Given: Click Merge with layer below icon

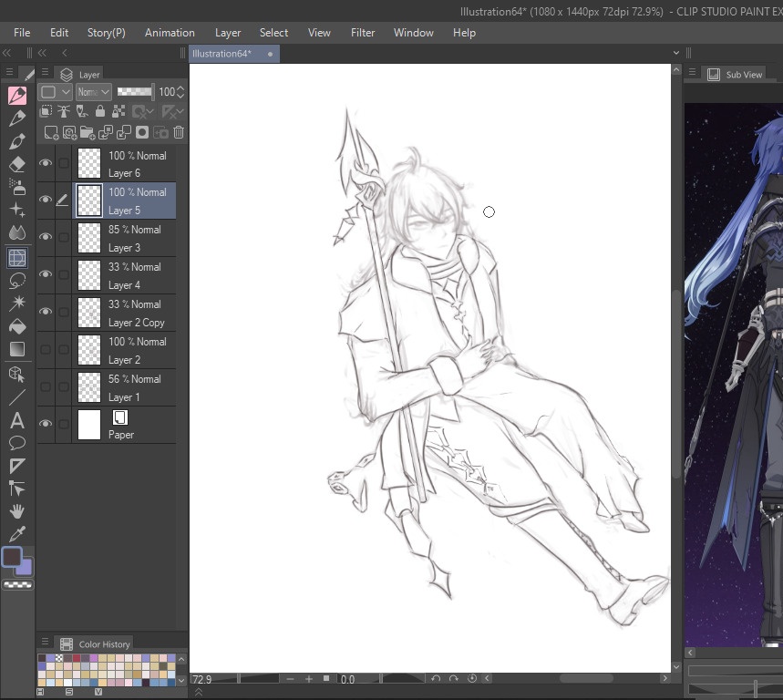Looking at the screenshot, I should pos(124,132).
